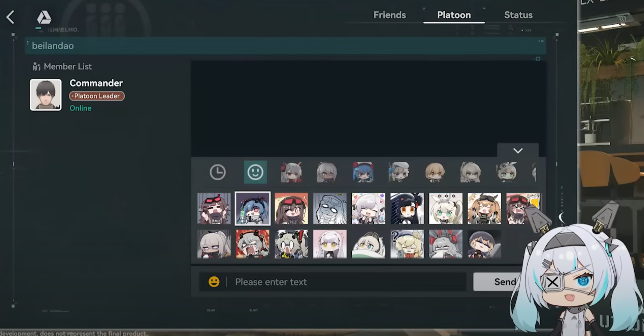Send the crying gray-haired girl with red horns sticker
This screenshot has height=336, width=644.
coord(446,244)
